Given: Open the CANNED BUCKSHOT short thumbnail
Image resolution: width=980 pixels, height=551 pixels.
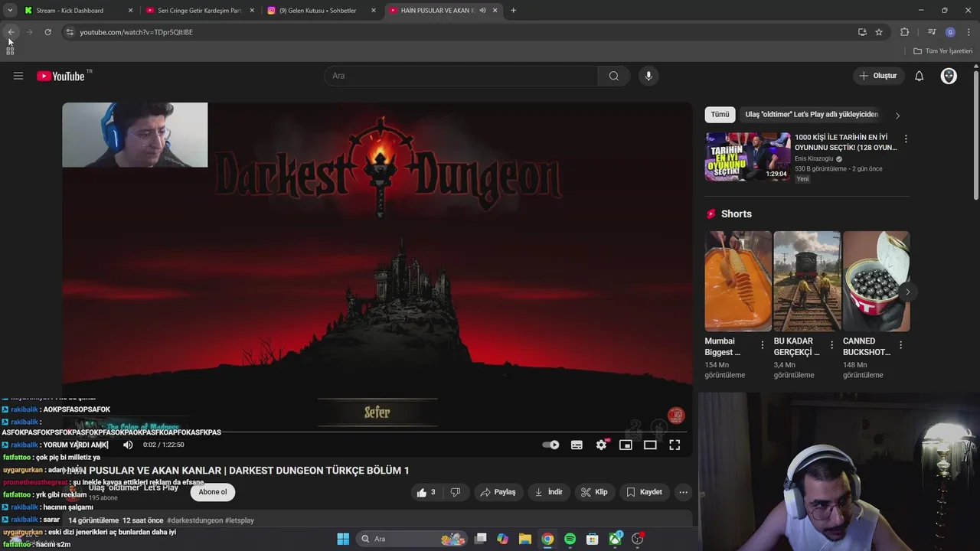Looking at the screenshot, I should pos(877,281).
